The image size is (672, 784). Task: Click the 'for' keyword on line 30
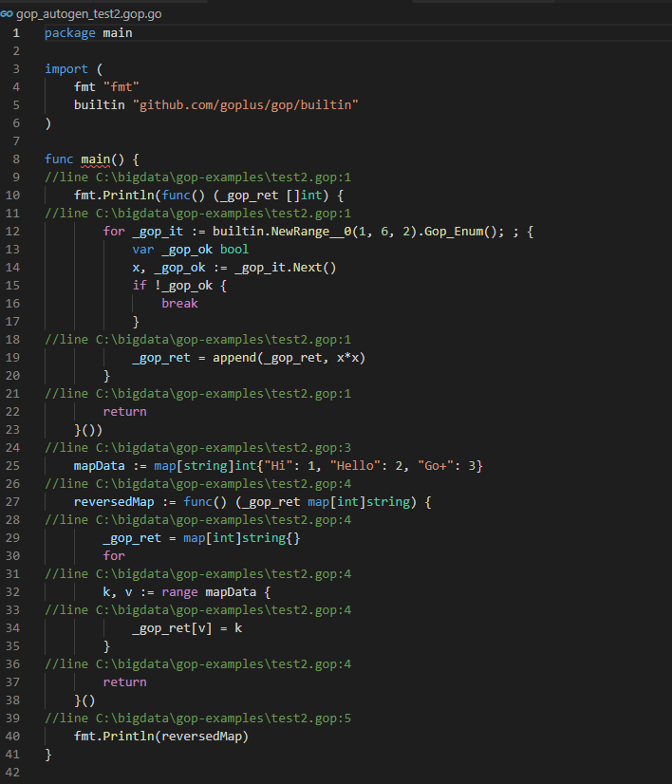pos(114,556)
